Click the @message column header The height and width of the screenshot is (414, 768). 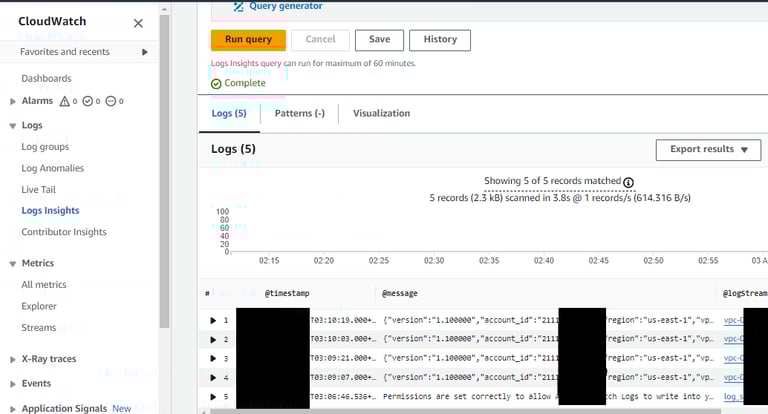click(400, 293)
